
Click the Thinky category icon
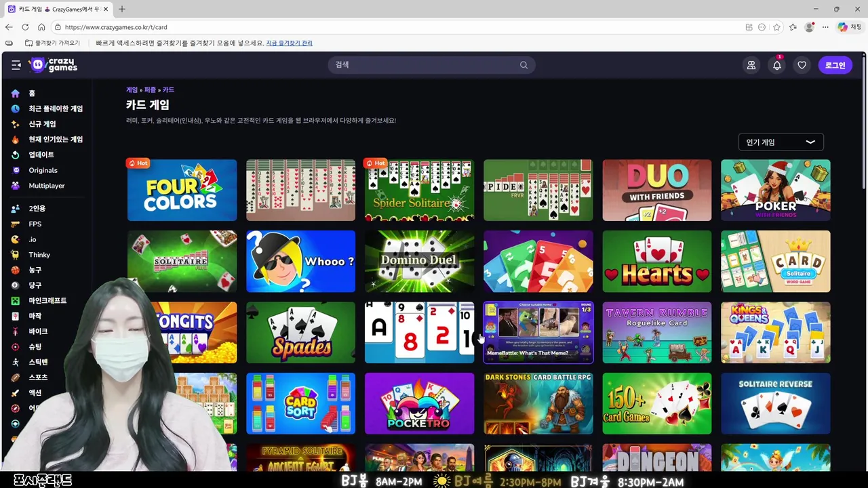[15, 255]
